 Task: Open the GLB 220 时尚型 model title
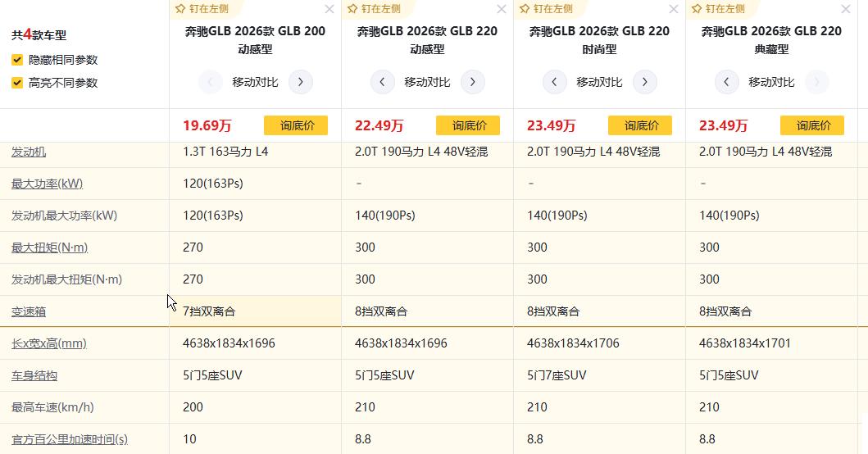[599, 40]
